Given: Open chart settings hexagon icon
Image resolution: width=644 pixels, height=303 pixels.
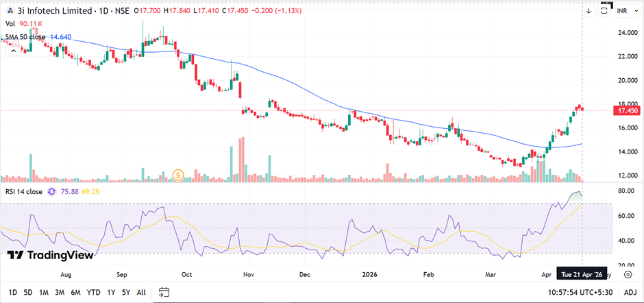Looking at the screenshot, I should 628,274.
